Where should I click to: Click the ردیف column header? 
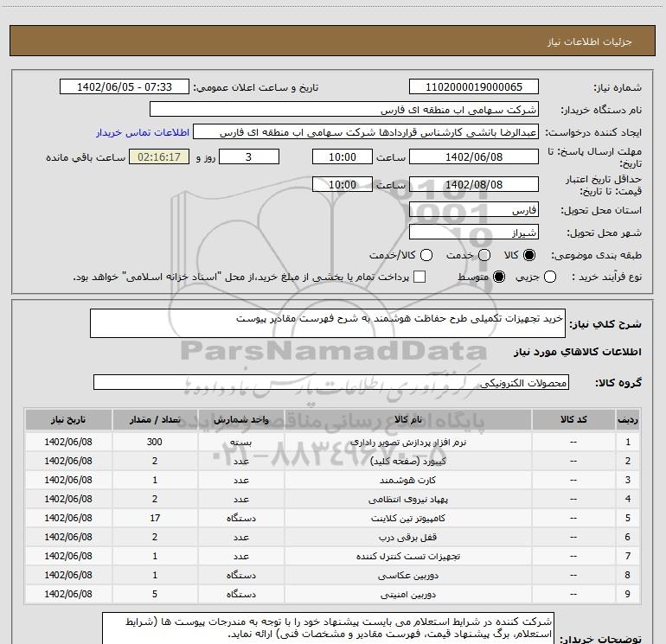click(628, 419)
